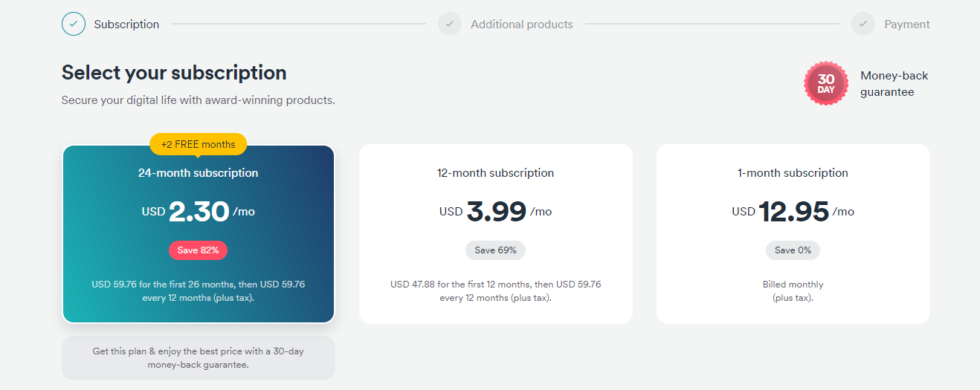Select the 1-month subscription card

[x=793, y=234]
